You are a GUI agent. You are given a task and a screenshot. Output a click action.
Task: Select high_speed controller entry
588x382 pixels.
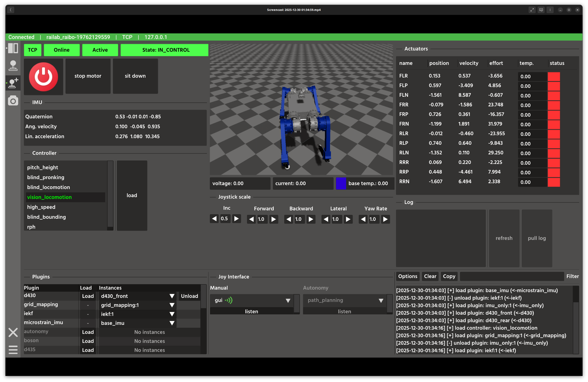coord(41,207)
